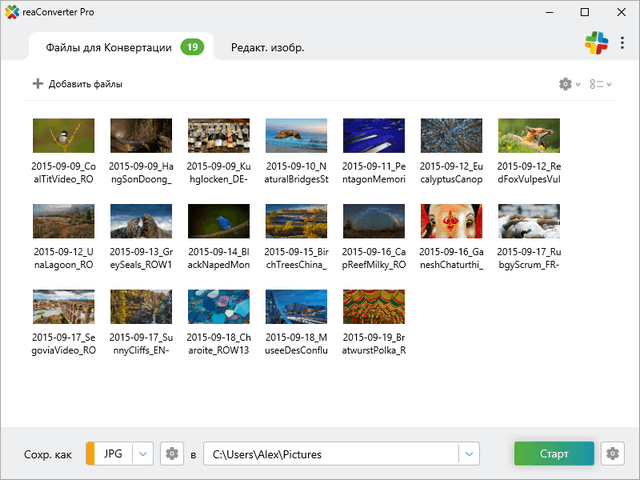Open the file list settings gear menu
This screenshot has width=640, height=480.
(x=569, y=84)
